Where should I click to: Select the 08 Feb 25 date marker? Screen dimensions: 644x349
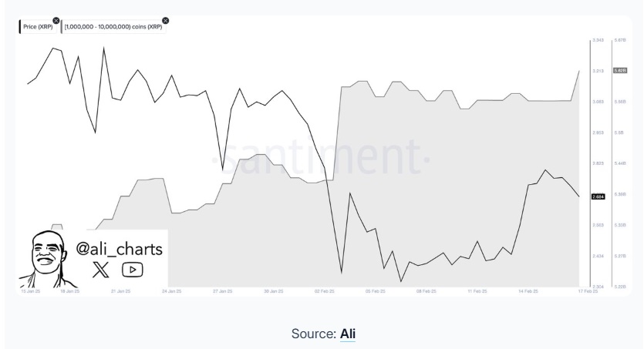point(427,291)
